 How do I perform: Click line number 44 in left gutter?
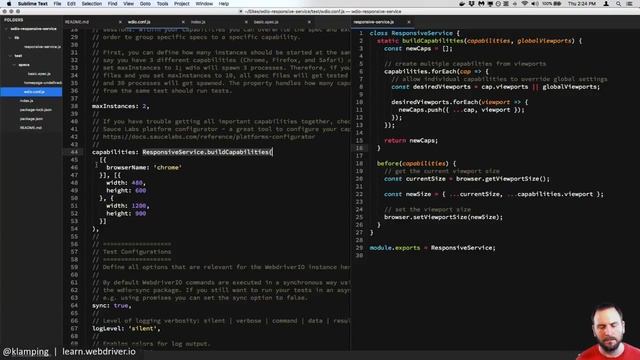pyautogui.click(x=74, y=152)
